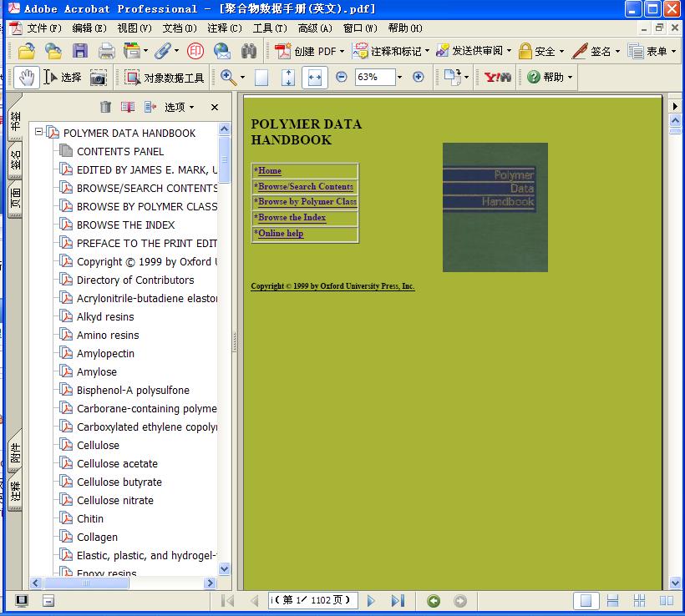685x616 pixels.
Task: Switch to Facing pages layout
Action: coord(667,601)
